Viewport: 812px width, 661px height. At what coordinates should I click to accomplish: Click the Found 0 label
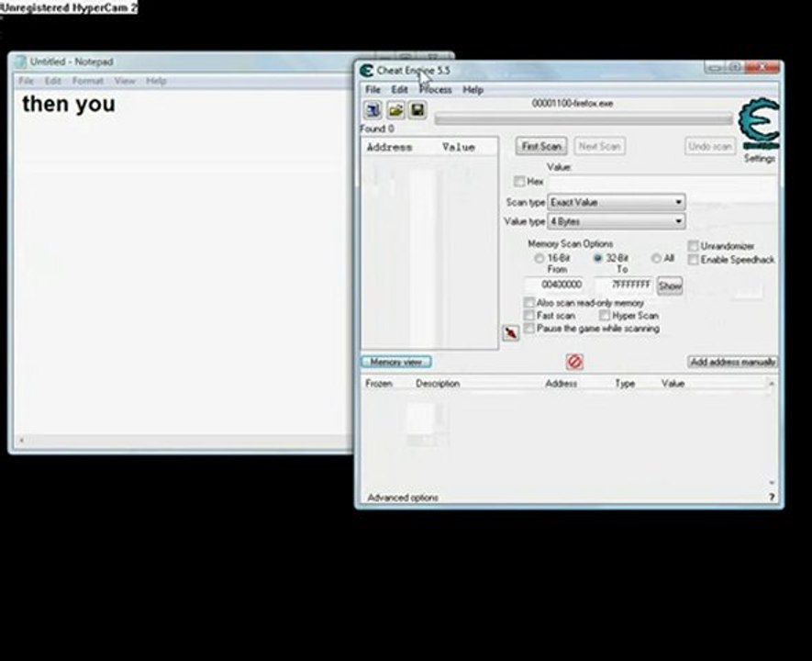click(376, 129)
